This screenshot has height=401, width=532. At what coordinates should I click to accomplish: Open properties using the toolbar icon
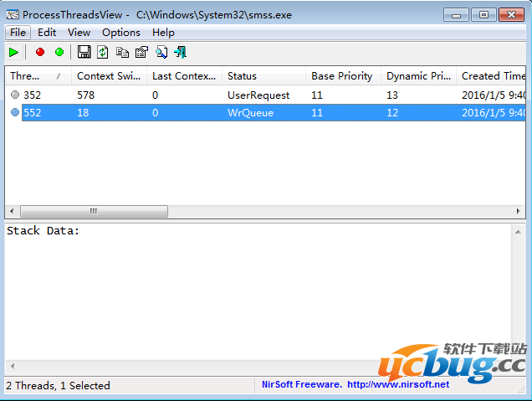(x=141, y=52)
